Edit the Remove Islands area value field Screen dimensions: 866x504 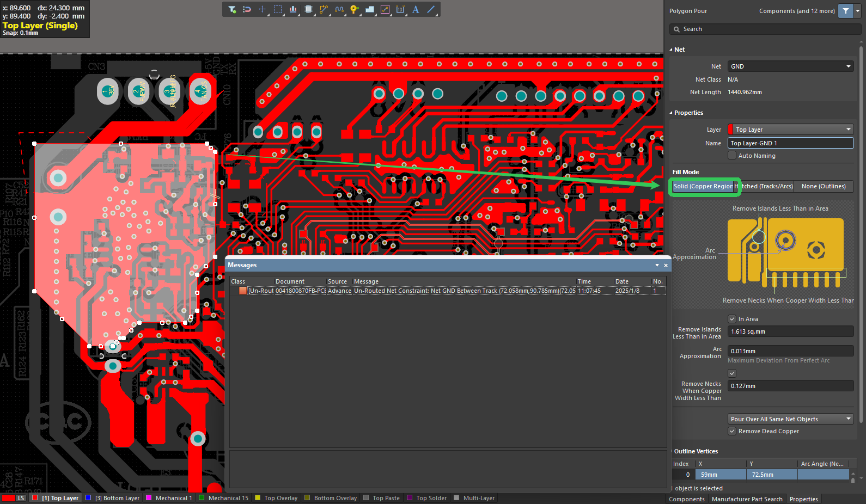pos(790,331)
